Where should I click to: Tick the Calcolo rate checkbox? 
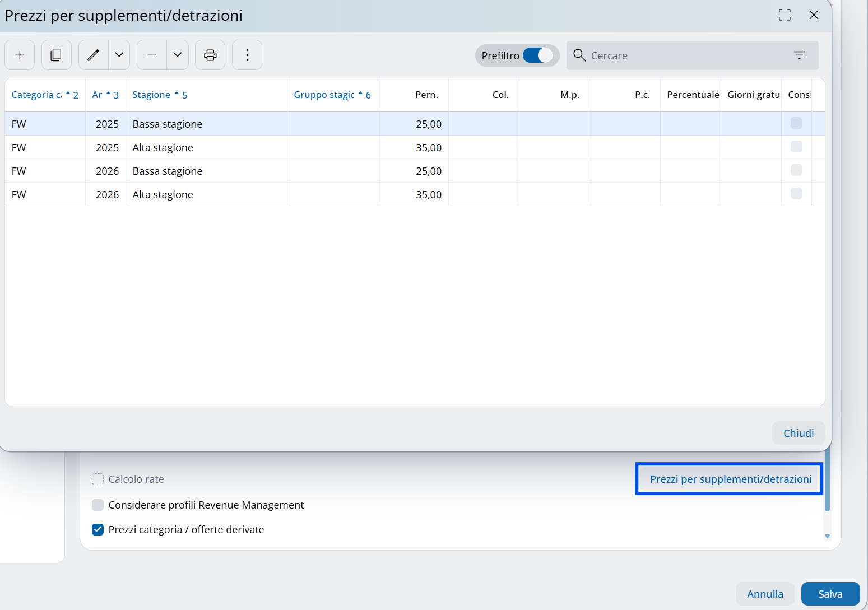pos(98,479)
